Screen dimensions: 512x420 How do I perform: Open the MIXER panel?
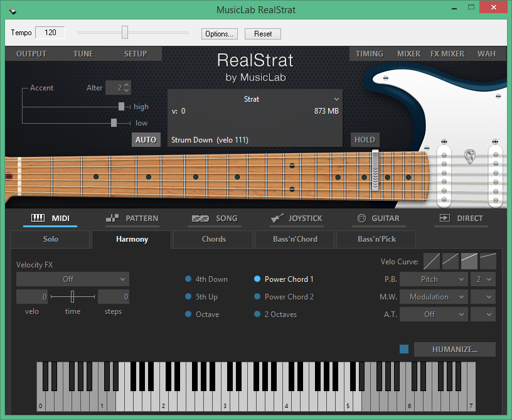coord(409,54)
